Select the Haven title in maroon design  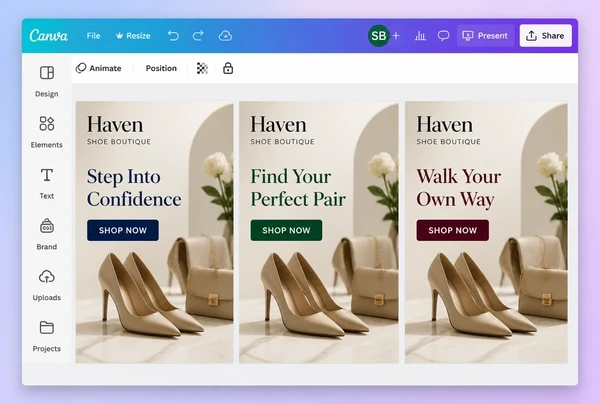(445, 124)
